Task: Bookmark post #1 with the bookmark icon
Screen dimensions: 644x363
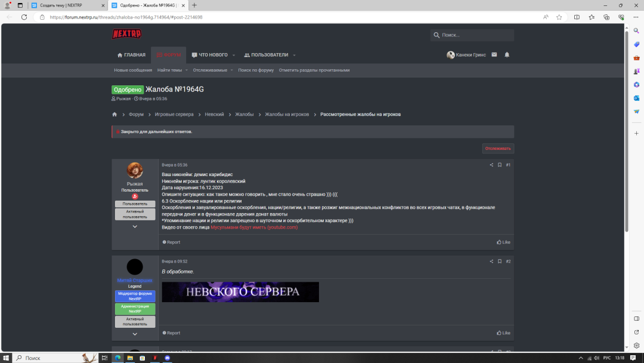Action: point(500,165)
